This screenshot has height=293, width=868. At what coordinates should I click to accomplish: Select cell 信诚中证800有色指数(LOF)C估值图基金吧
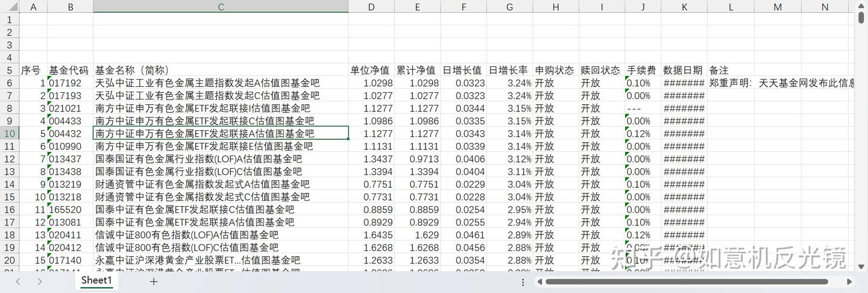pos(221,247)
